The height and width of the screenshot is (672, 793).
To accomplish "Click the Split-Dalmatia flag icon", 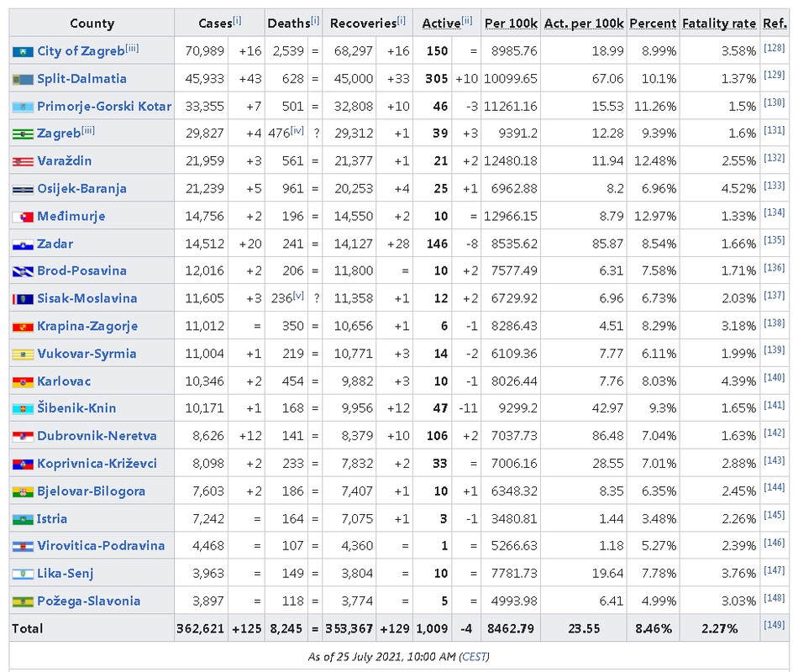I will [x=23, y=80].
